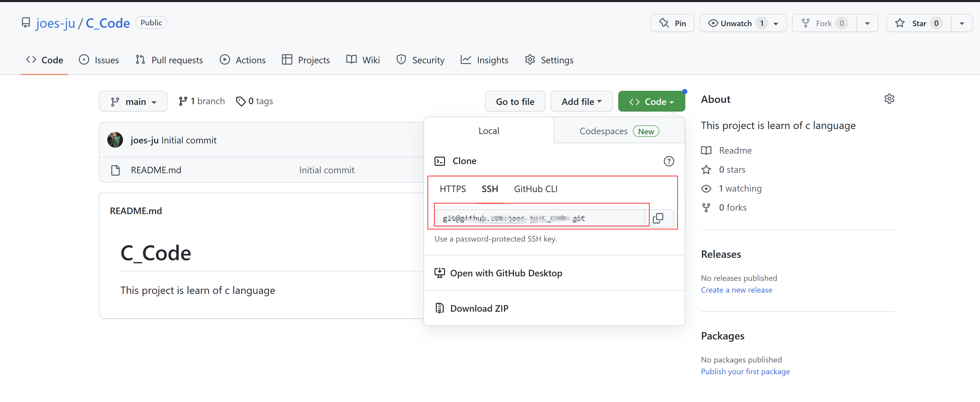Open the C_Code repository link
The height and width of the screenshot is (402, 980).
(x=108, y=23)
